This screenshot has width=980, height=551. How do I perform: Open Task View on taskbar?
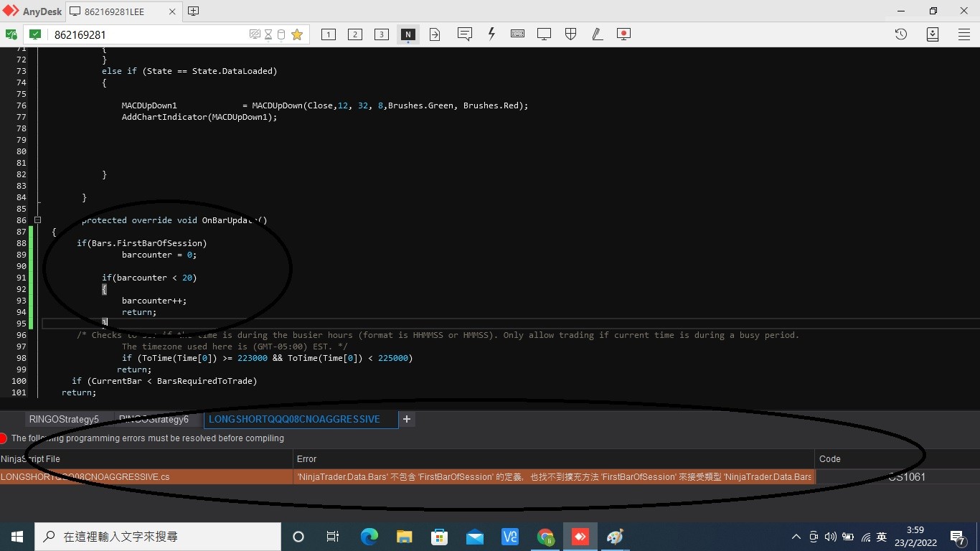tap(332, 537)
